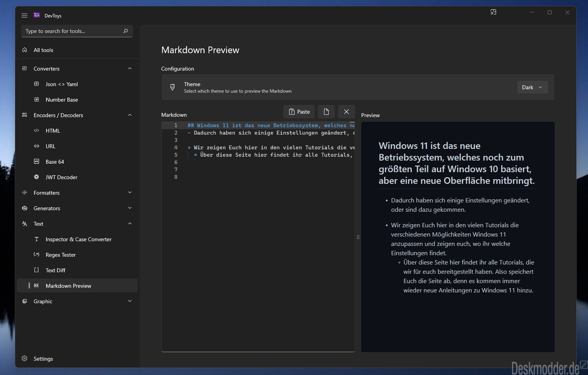
Task: Click the All tools home icon
Action: [25, 50]
